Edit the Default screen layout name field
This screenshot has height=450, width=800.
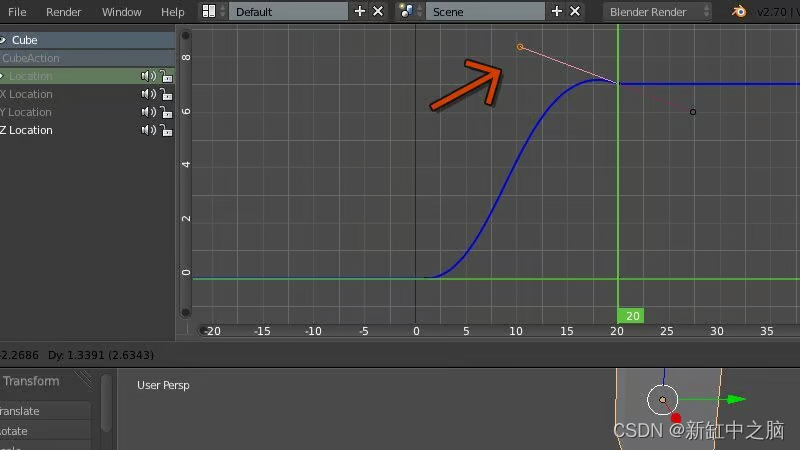[x=288, y=11]
